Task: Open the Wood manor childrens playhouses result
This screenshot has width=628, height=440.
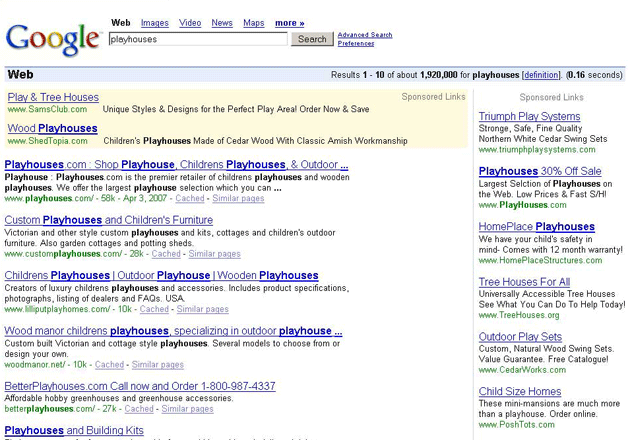Action: pos(173,331)
